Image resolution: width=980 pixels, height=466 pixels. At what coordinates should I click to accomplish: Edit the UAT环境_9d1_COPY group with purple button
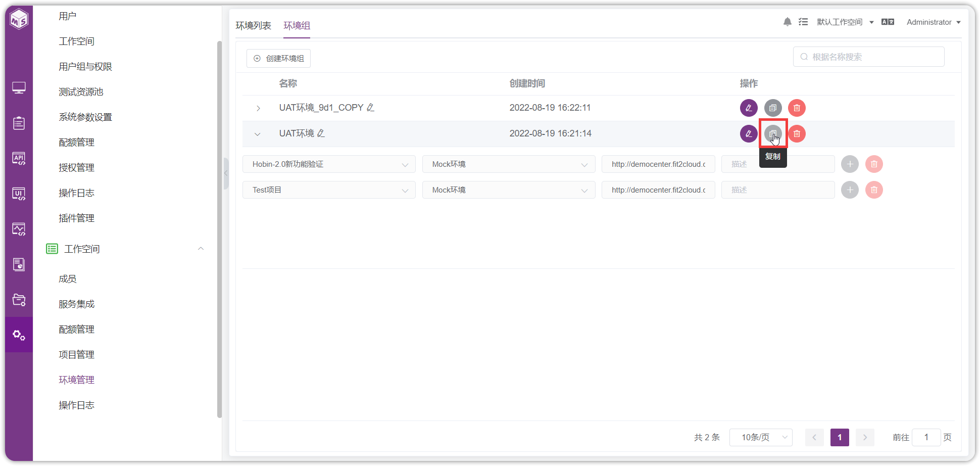pyautogui.click(x=749, y=108)
